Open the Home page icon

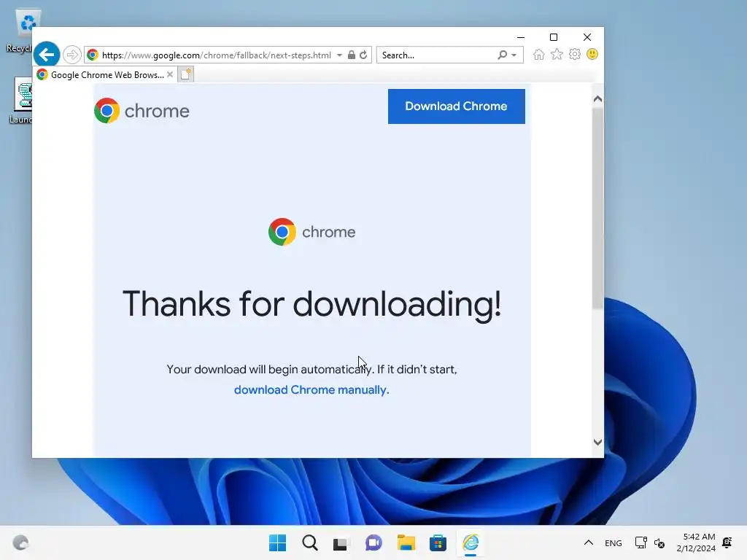pos(539,54)
